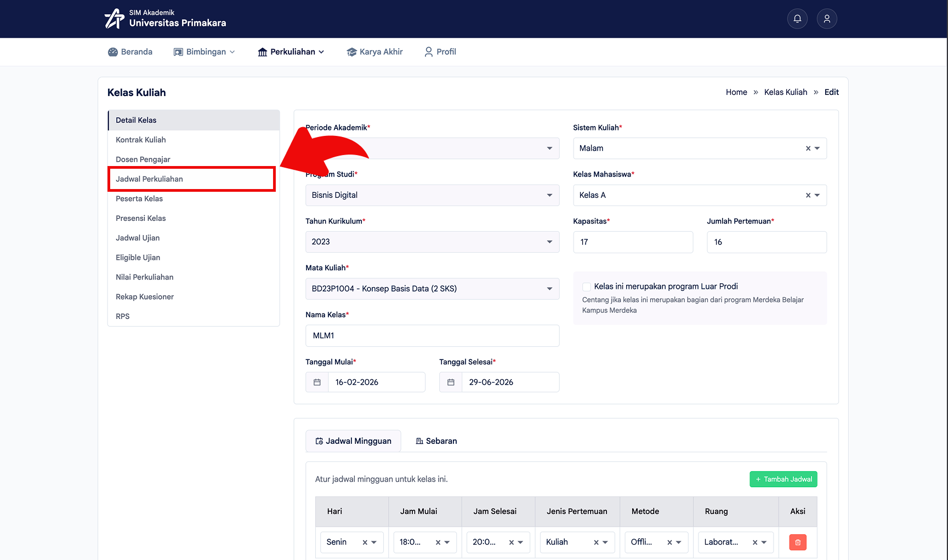This screenshot has width=948, height=560.
Task: Click the Tambah Jadwal button
Action: point(784,479)
